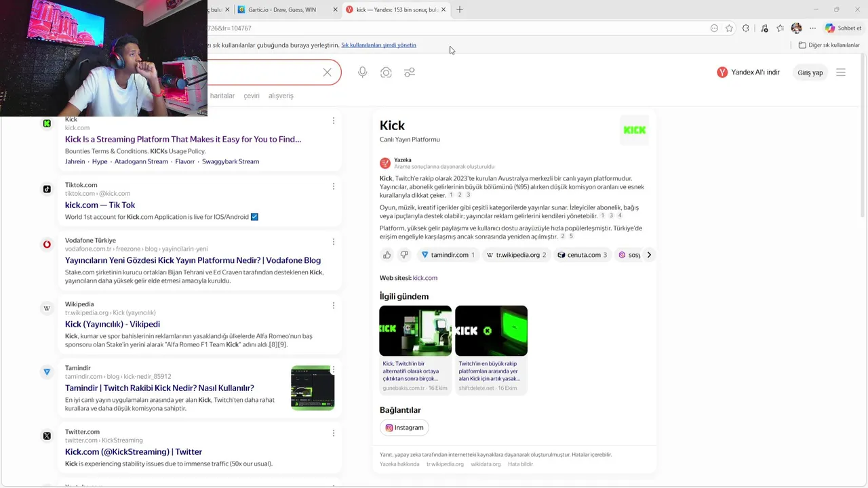Screen dimensions: 868x488
Task: Open options dots for Tiktok.com result
Action: coord(333,186)
